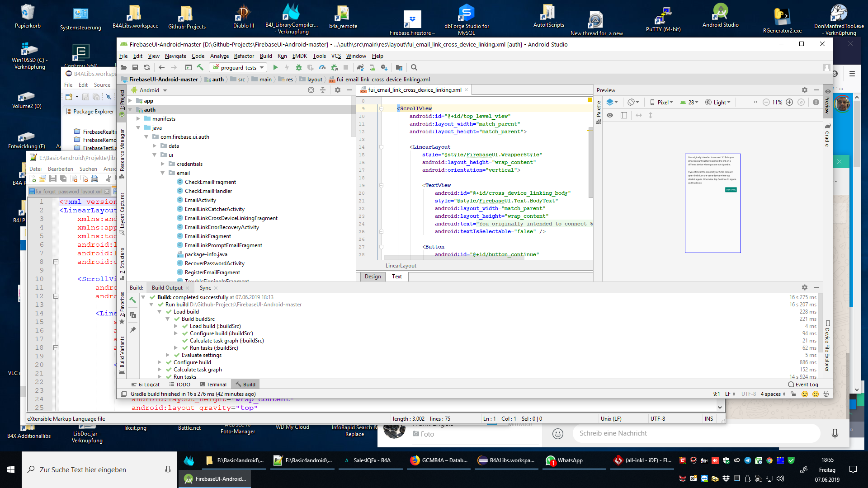Run the app with green play button
Screen dimensions: 868x488
tap(275, 67)
